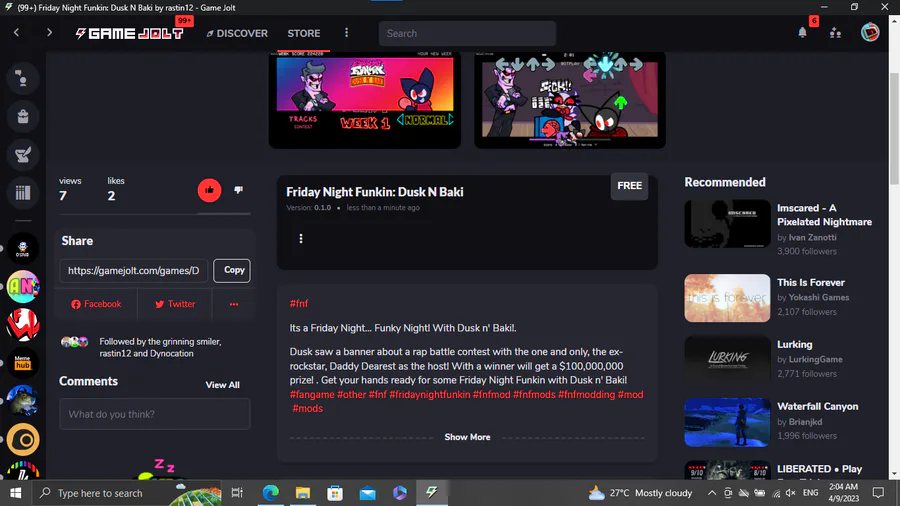
Task: Show hidden system tray icons
Action: 712,493
